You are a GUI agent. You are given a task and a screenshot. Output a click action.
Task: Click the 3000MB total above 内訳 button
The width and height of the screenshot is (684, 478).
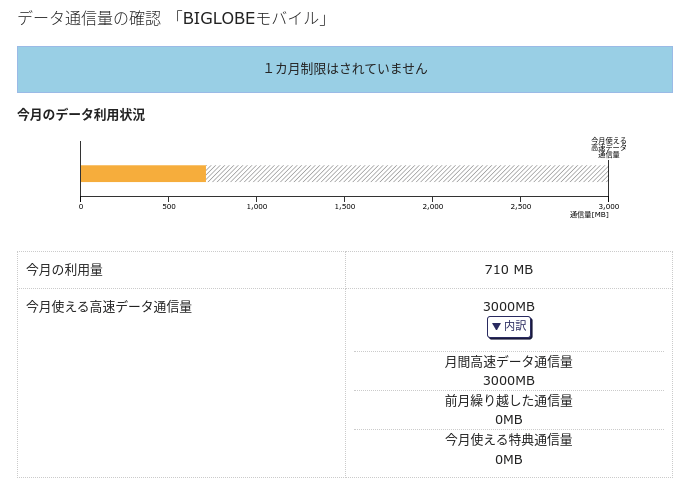coord(508,307)
